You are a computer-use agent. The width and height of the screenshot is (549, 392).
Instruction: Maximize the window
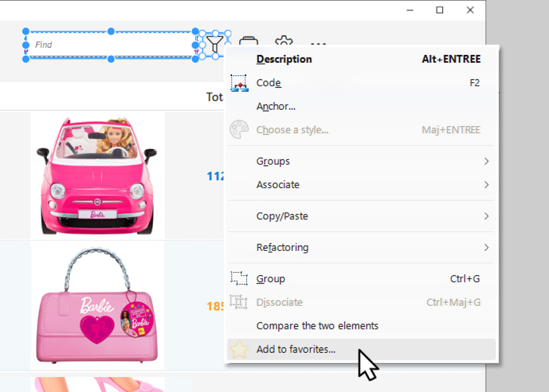click(440, 10)
